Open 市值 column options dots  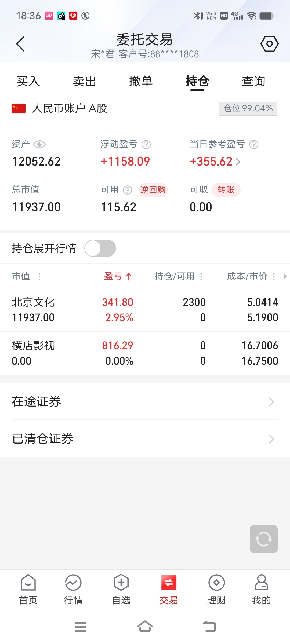39,276
